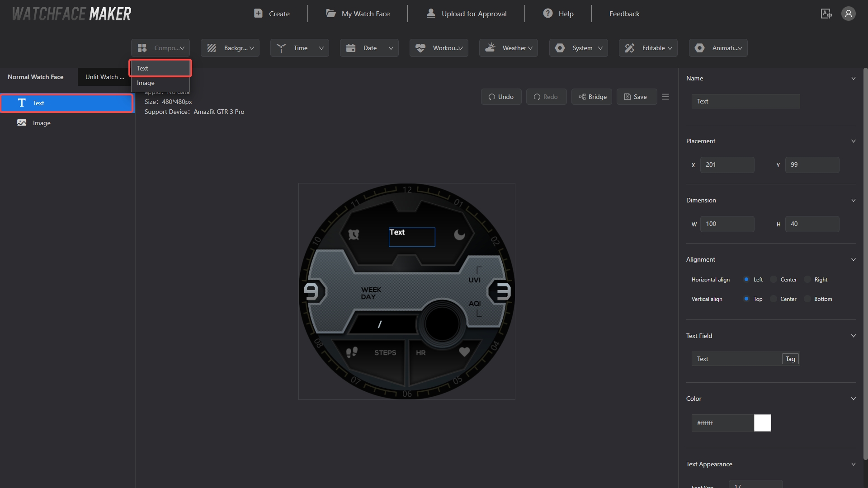Click the System gear icon
The width and height of the screenshot is (868, 488).
coord(560,48)
